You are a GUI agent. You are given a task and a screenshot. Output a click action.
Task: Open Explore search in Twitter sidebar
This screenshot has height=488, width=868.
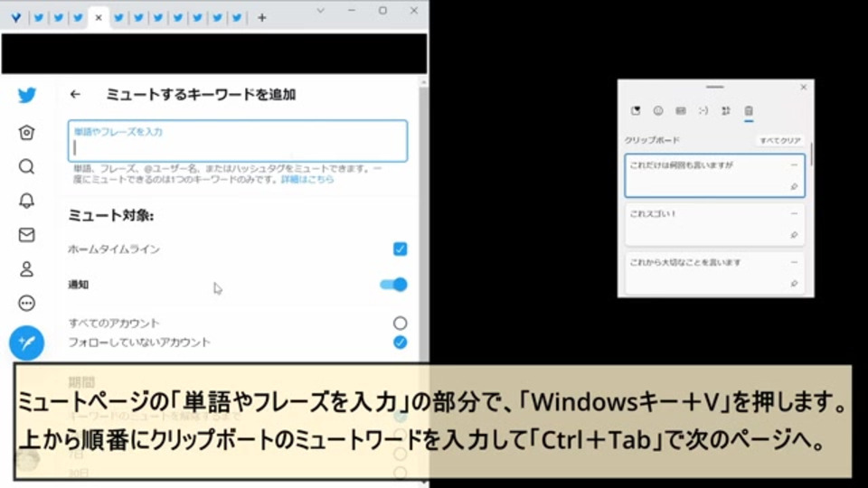pos(26,166)
